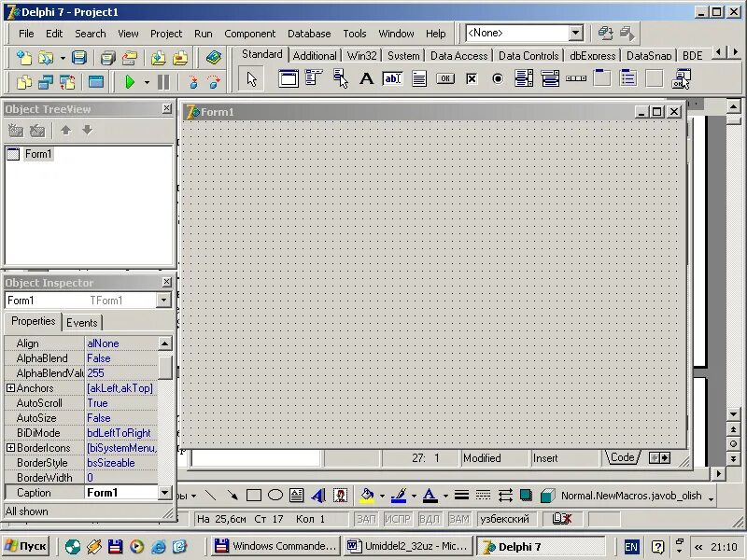Viewport: 747px width, 560px height.
Task: Open Word fill color dropdown arrow
Action: (x=382, y=497)
